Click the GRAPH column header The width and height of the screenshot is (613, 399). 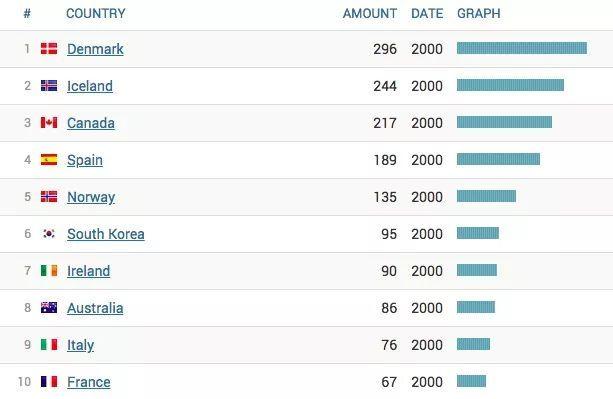[479, 13]
